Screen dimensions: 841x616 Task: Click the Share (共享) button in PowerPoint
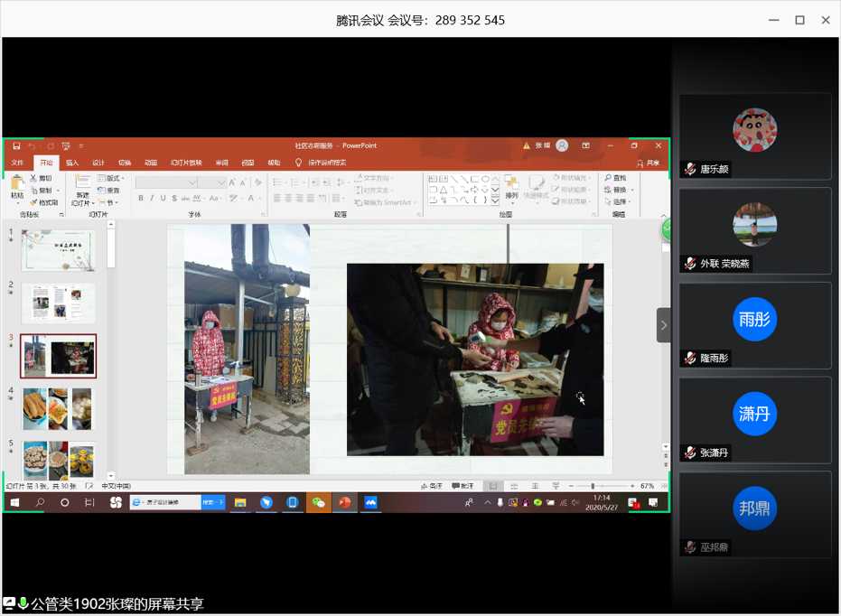click(x=648, y=163)
